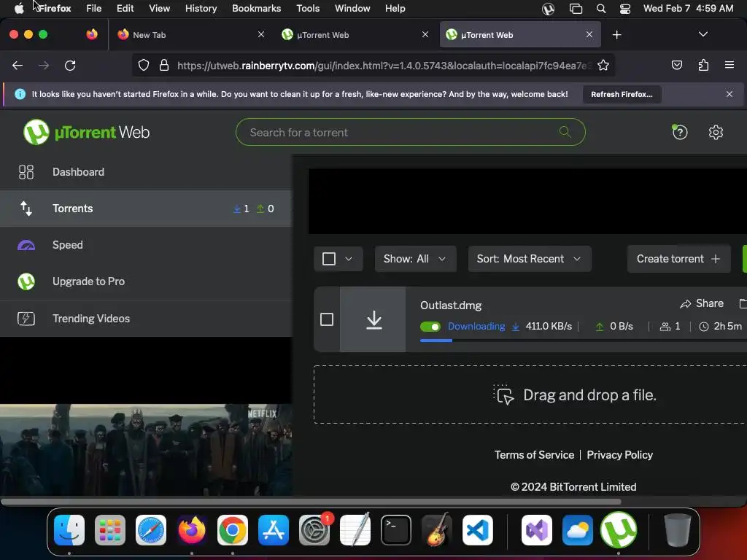The width and height of the screenshot is (747, 560).
Task: Open µTorrent settings gear icon
Action: [716, 132]
